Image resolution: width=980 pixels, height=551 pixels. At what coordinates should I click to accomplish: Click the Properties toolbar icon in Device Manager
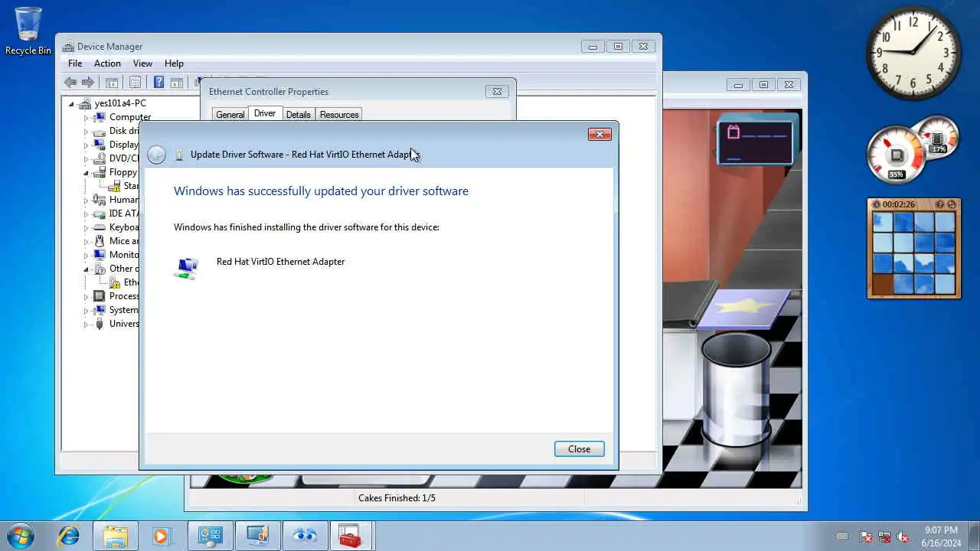click(x=135, y=83)
